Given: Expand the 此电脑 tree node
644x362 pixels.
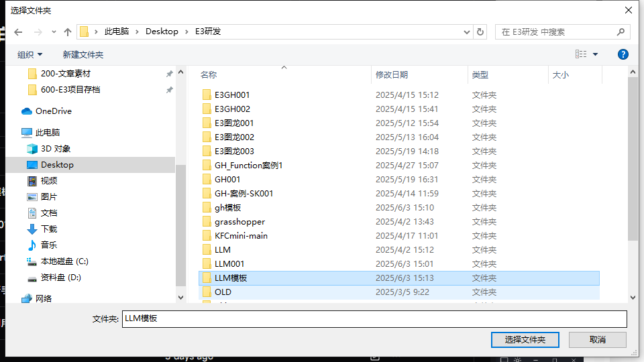Looking at the screenshot, I should tap(13, 133).
